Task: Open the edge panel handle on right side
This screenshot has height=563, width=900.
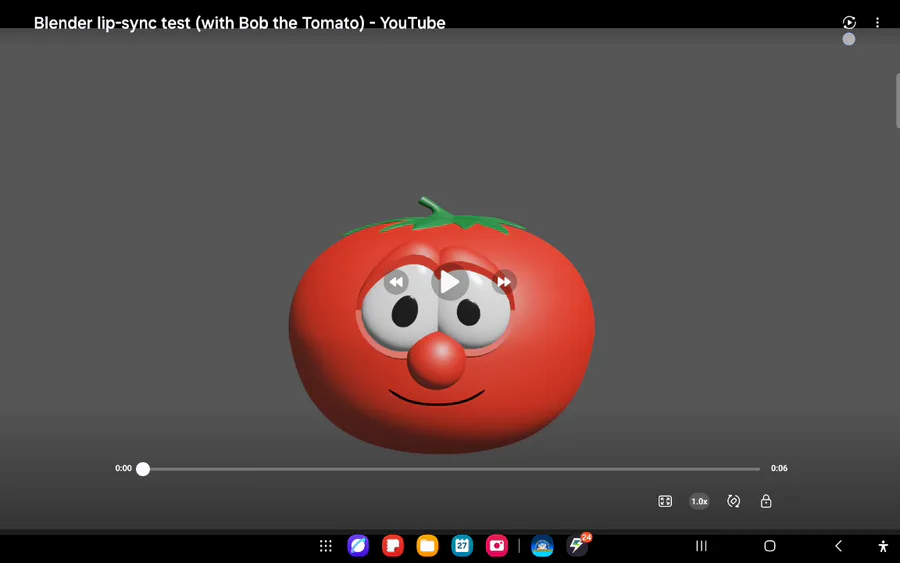Action: pyautogui.click(x=897, y=100)
